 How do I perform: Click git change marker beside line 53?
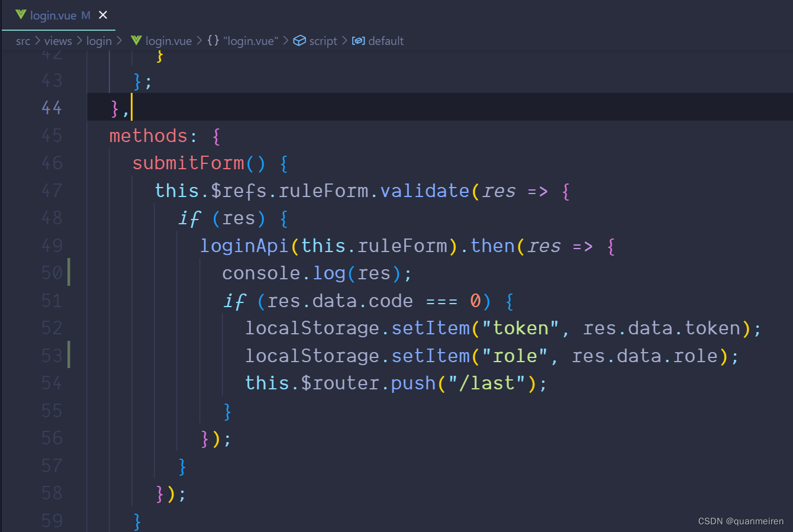(69, 354)
